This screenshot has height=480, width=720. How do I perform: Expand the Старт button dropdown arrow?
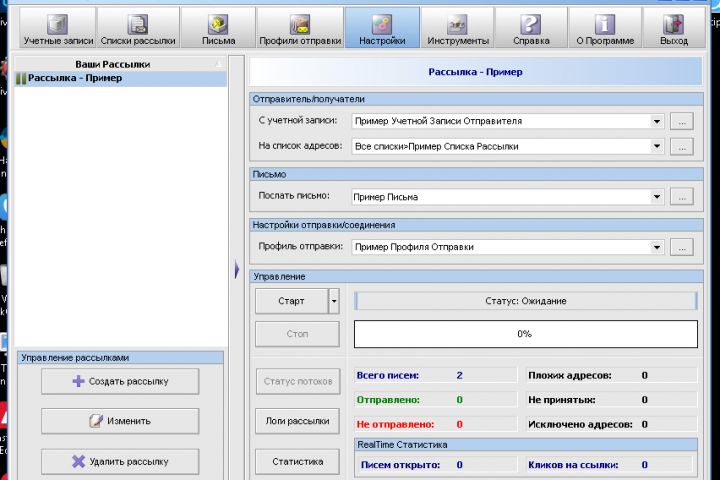tap(334, 301)
